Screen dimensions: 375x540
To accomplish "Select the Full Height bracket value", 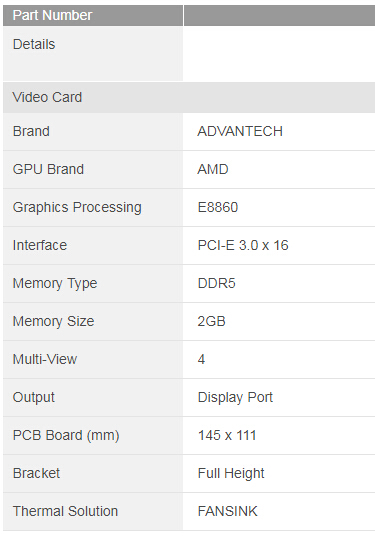I will pyautogui.click(x=231, y=474).
